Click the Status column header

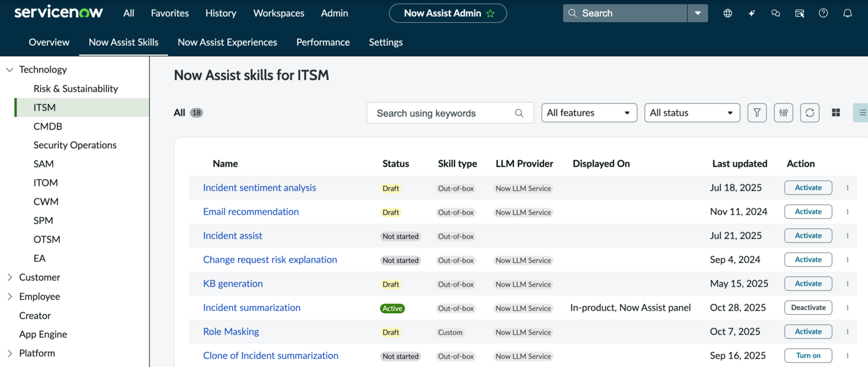[x=396, y=164]
